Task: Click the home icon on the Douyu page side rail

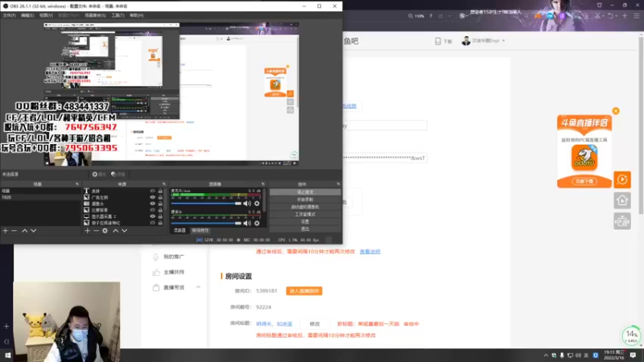Action: pyautogui.click(x=622, y=200)
